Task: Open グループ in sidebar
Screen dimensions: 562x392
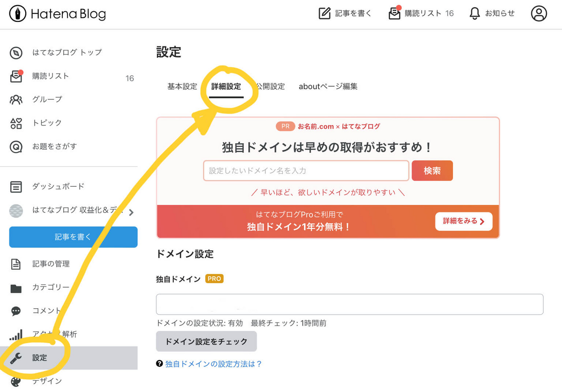Action: tap(47, 100)
